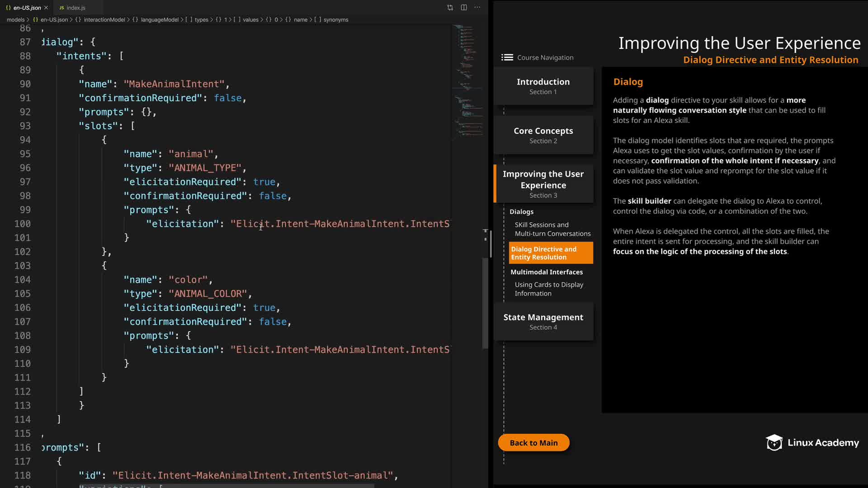Open the editor More Actions ellipsis
Screen dimensions: 868x488
coord(477,8)
